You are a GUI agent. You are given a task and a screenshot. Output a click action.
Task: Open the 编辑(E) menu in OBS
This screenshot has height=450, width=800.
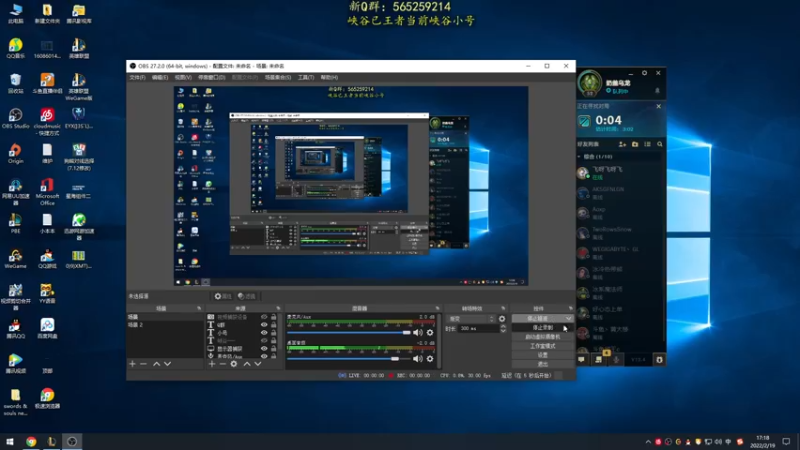tap(160, 78)
